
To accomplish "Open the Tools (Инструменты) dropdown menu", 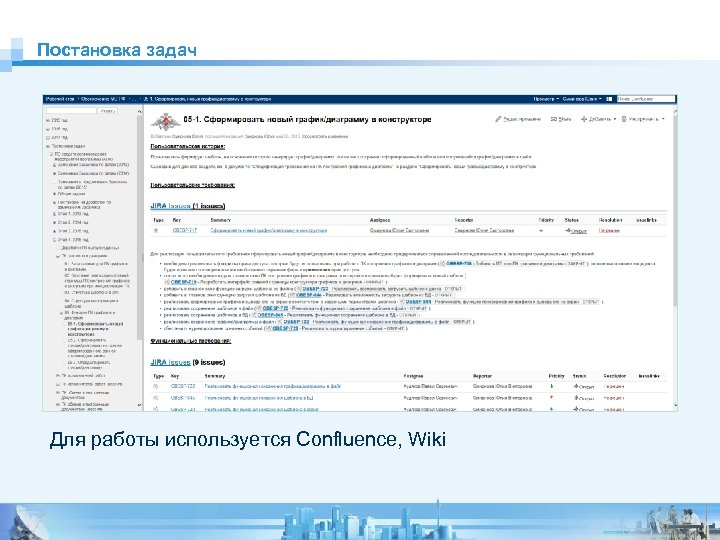I will (643, 119).
